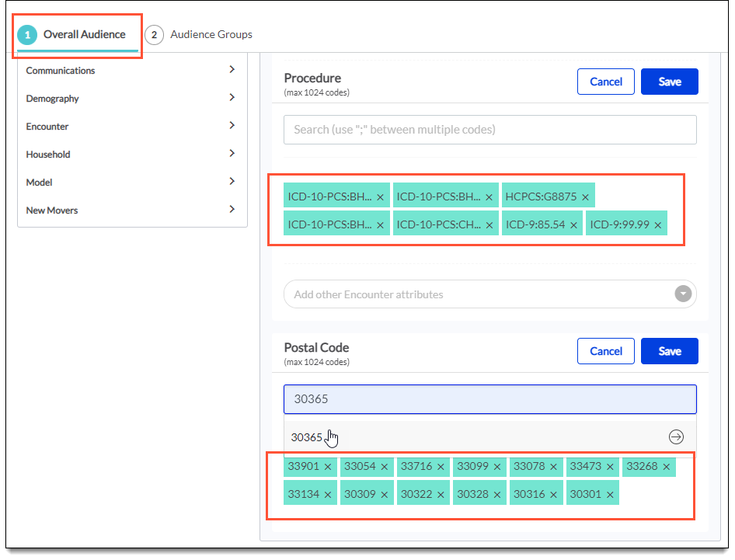The height and width of the screenshot is (560, 735).
Task: Click the arrow icon to add 30365
Action: tap(676, 437)
